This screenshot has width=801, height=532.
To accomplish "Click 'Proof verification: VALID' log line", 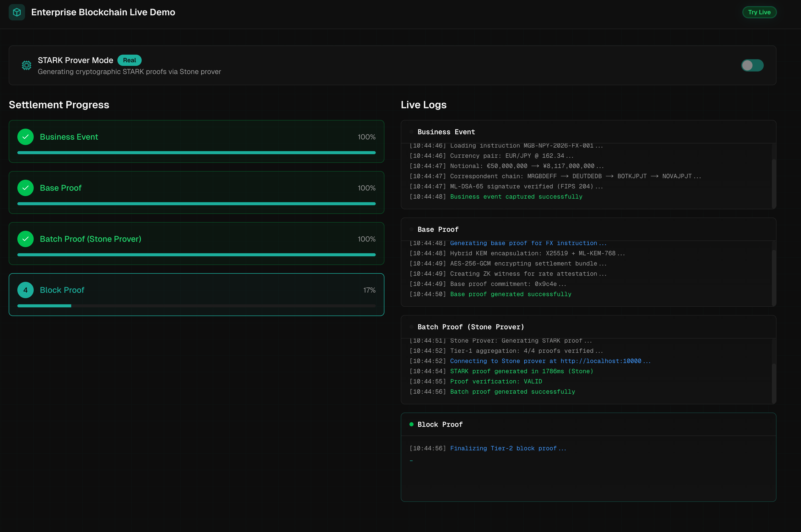I will click(476, 381).
